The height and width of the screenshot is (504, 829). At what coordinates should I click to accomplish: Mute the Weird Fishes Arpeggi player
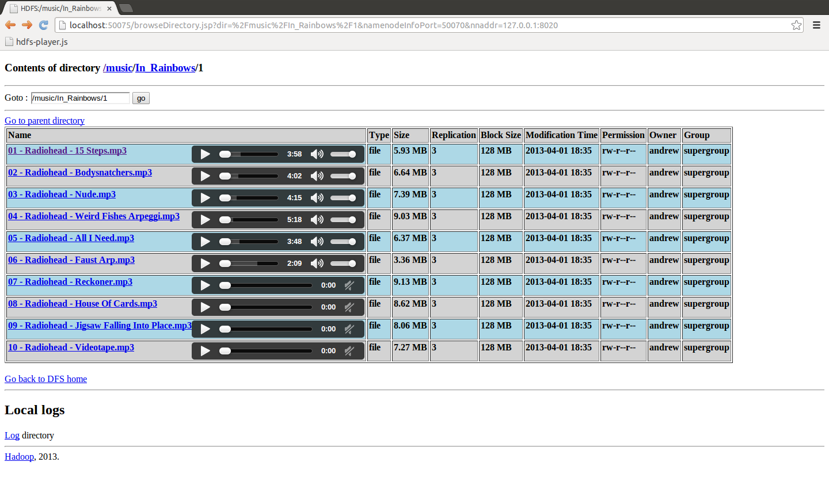click(x=317, y=220)
